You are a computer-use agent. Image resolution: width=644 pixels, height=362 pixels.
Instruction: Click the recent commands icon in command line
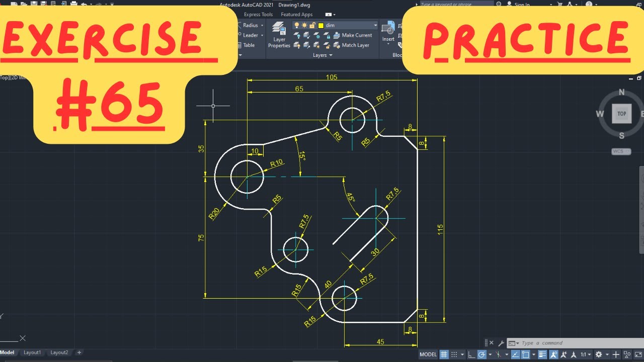pyautogui.click(x=513, y=343)
